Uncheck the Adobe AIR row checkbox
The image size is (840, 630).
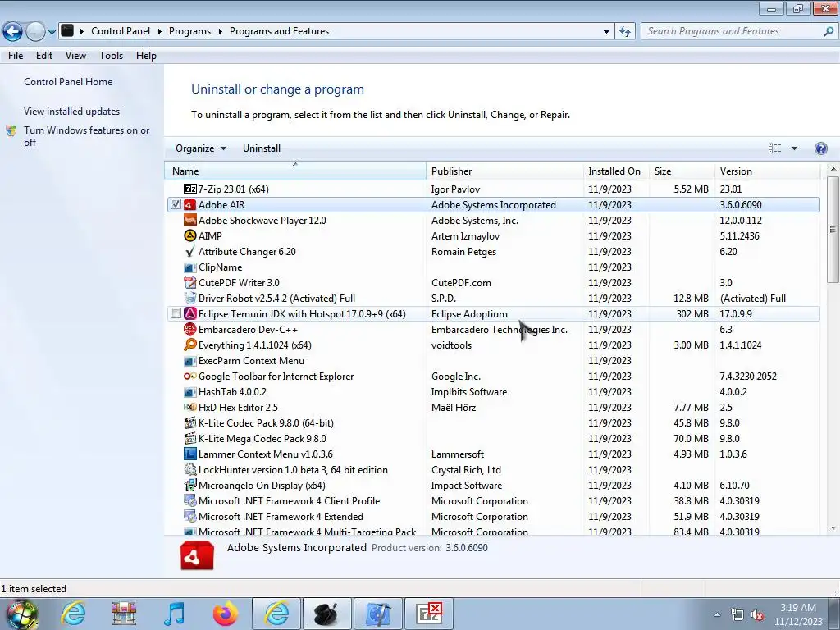tap(176, 204)
